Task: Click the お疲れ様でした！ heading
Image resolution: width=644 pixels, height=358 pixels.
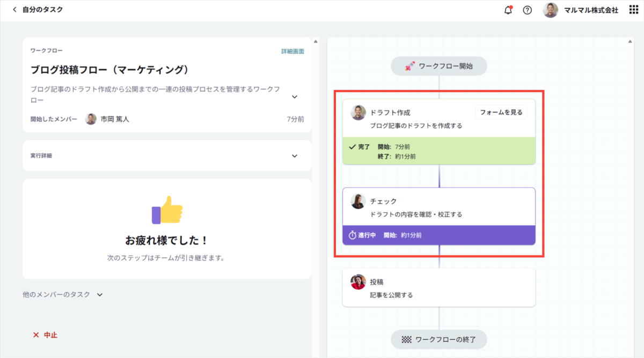Action: click(x=167, y=241)
